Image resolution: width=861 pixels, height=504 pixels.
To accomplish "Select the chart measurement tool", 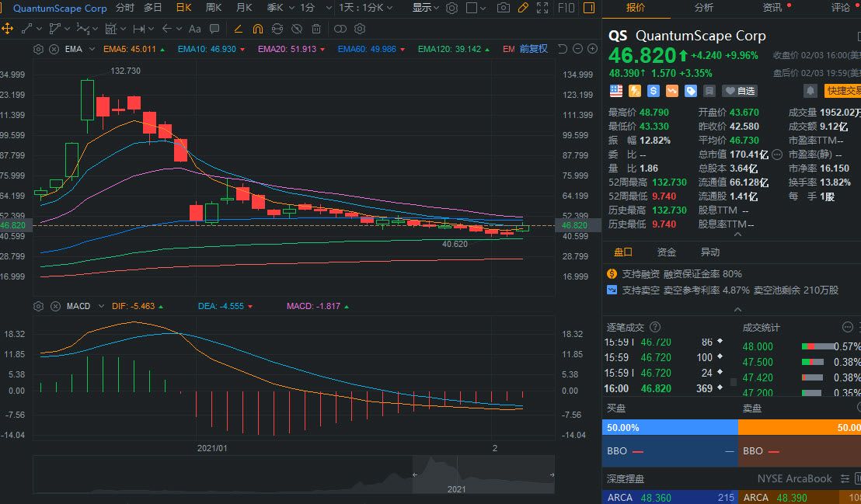I will pyautogui.click(x=111, y=29).
